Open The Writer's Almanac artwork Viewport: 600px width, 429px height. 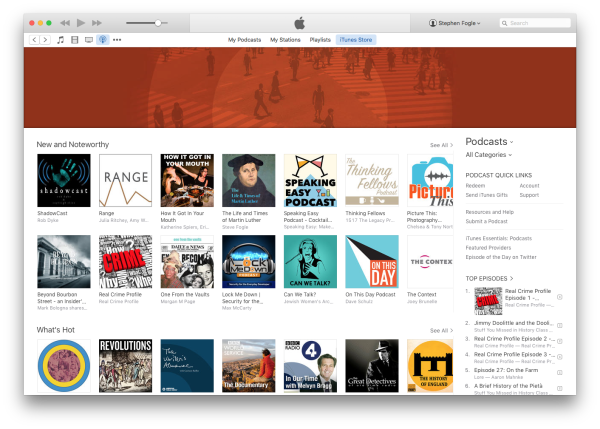coord(187,366)
